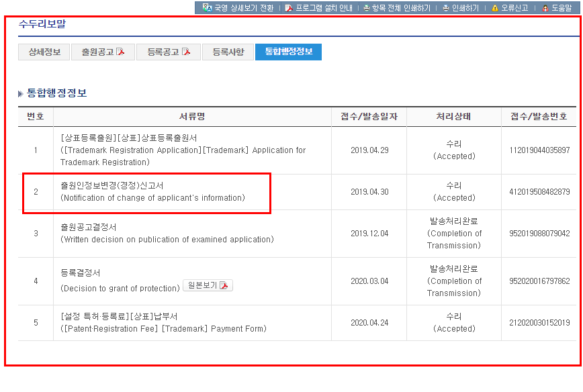Viewport: 583px width, 392px height.
Task: Click the translate icon beside 국영 상세보기 전환
Action: pos(207,8)
